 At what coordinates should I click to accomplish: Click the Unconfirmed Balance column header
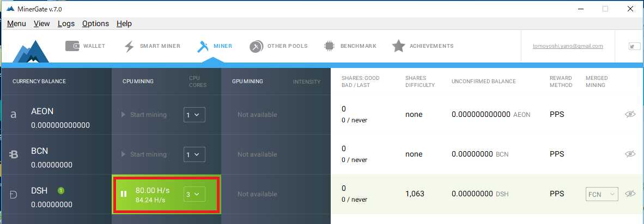[483, 82]
